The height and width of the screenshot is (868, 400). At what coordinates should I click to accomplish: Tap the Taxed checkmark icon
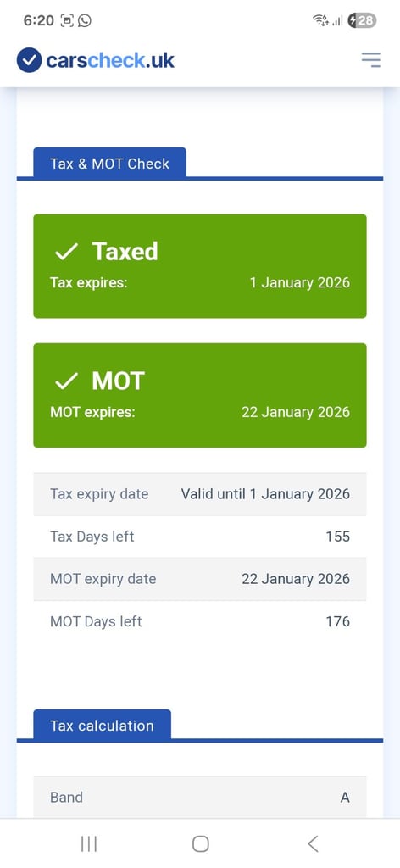pos(66,253)
